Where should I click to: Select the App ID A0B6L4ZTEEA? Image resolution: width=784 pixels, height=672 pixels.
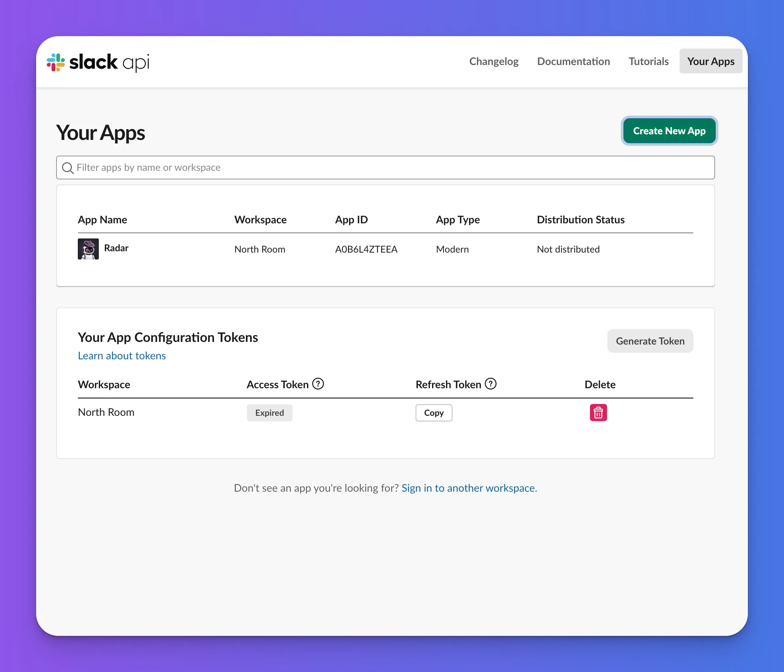(x=366, y=249)
